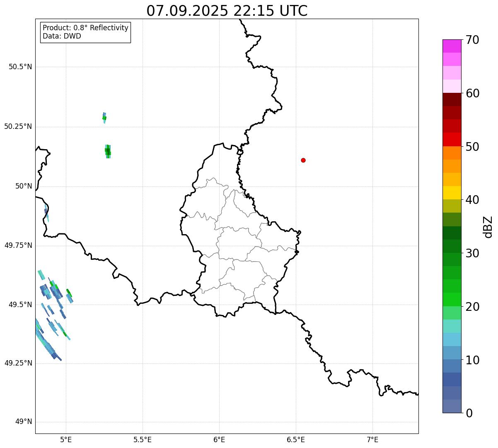Click the 49.25°N latitude label
Image resolution: width=498 pixels, height=448 pixels.
click(18, 363)
